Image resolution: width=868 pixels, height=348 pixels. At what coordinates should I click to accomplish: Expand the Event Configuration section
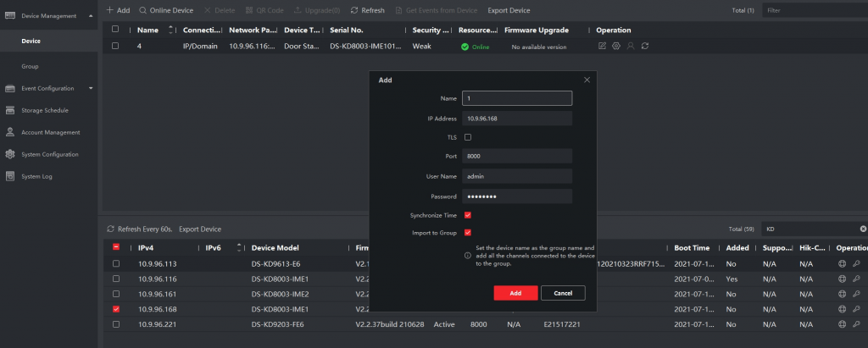(x=91, y=88)
